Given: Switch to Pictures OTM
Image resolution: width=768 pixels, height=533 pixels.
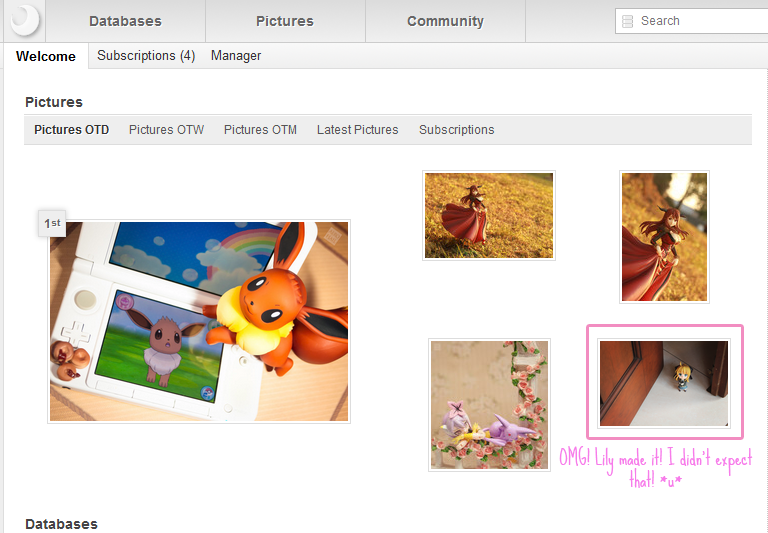Looking at the screenshot, I should (261, 130).
